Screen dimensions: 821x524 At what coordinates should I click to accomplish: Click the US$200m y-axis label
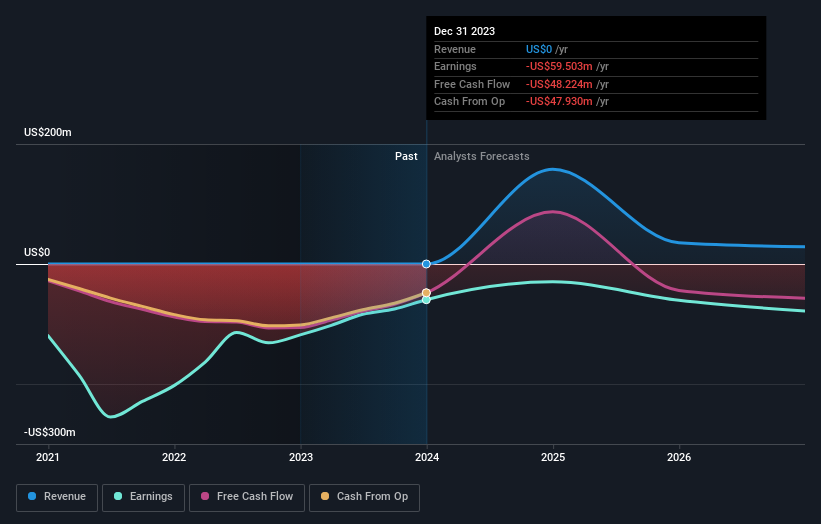click(48, 132)
